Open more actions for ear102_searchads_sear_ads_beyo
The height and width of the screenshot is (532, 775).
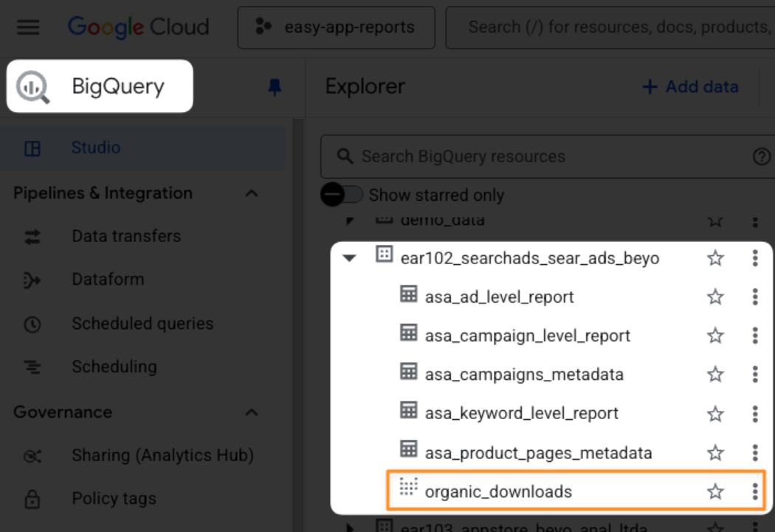pyautogui.click(x=755, y=258)
